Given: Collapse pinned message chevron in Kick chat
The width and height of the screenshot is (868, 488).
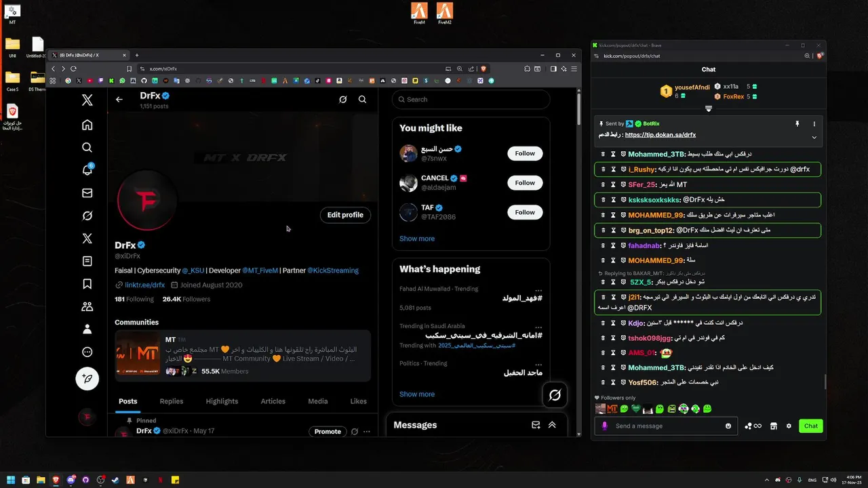Looking at the screenshot, I should 814,138.
